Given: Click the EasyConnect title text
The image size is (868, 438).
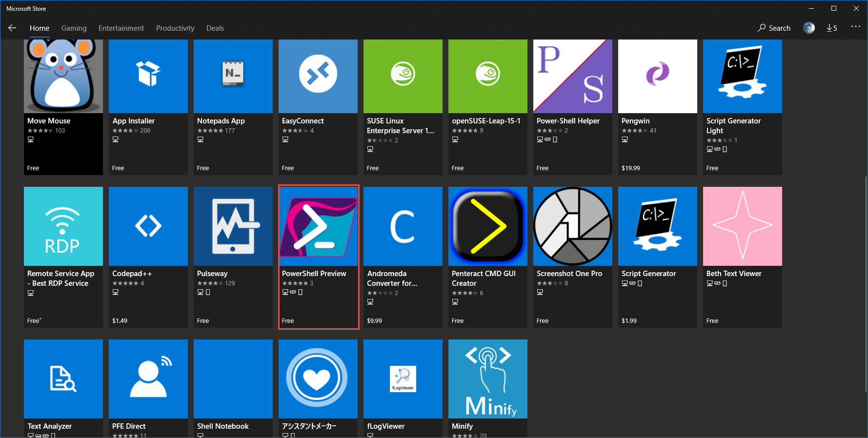Looking at the screenshot, I should click(x=303, y=121).
